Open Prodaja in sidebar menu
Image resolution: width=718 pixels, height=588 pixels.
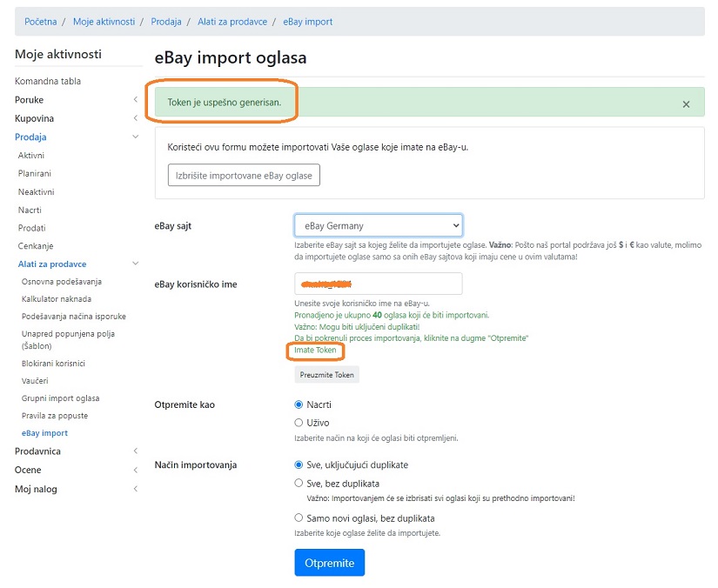(x=30, y=137)
